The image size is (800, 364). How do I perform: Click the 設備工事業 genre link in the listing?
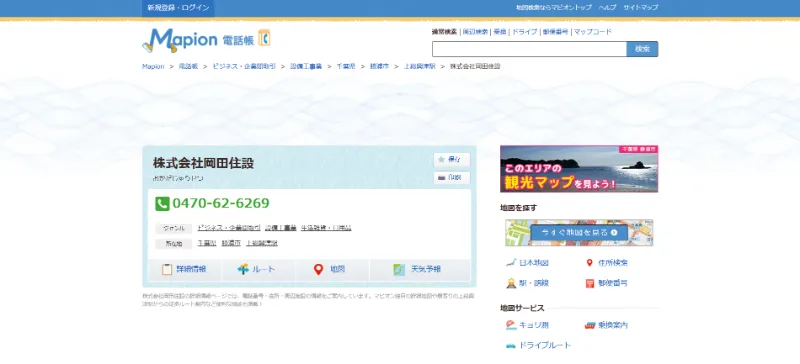pos(281,228)
